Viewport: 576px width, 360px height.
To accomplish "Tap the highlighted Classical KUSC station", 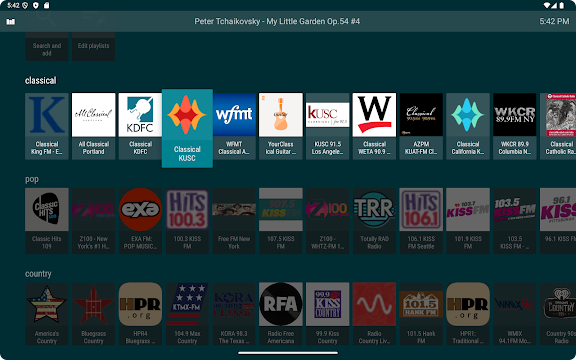I will click(187, 128).
